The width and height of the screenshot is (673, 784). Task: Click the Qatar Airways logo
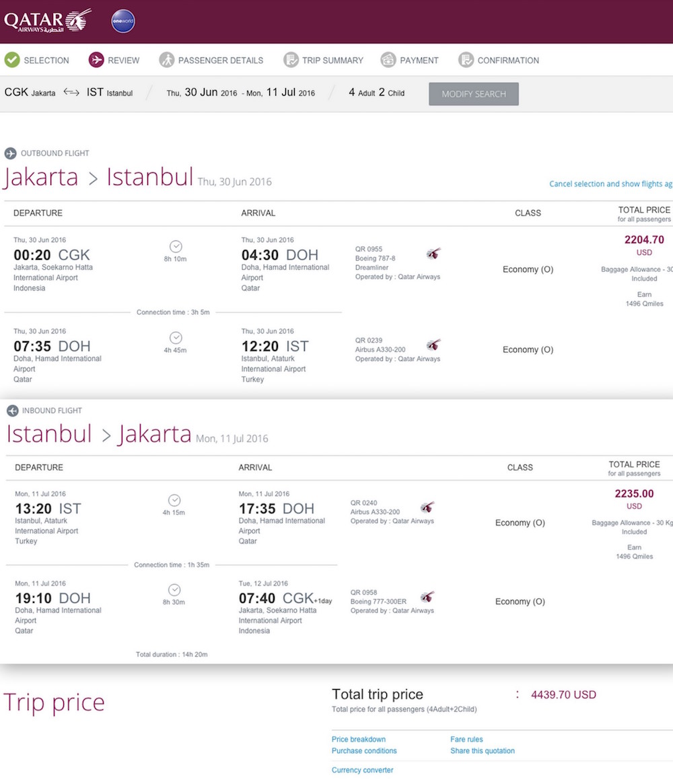pos(47,21)
